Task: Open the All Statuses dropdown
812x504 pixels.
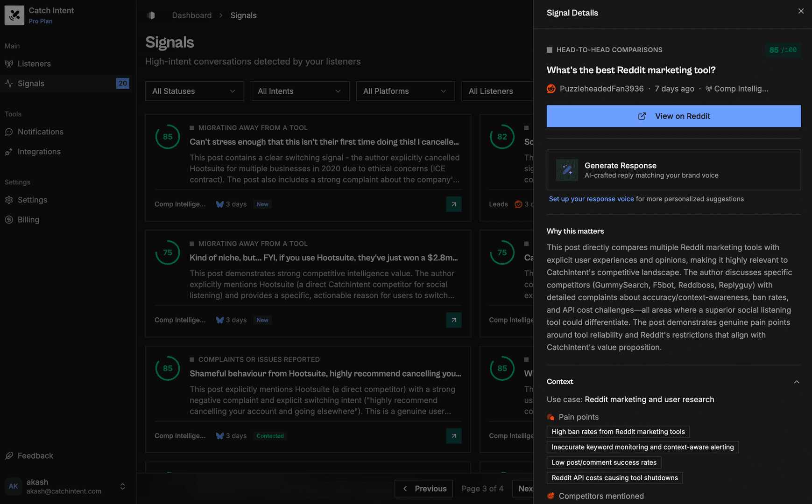Action: pyautogui.click(x=194, y=91)
